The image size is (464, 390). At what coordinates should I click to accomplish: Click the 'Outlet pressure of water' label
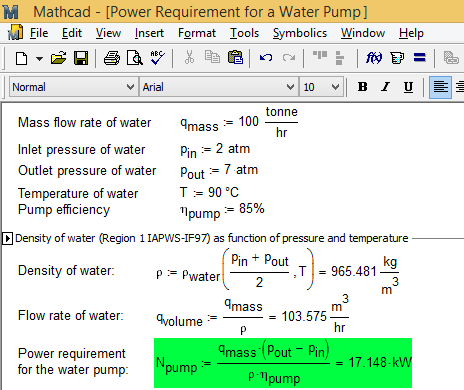[87, 170]
